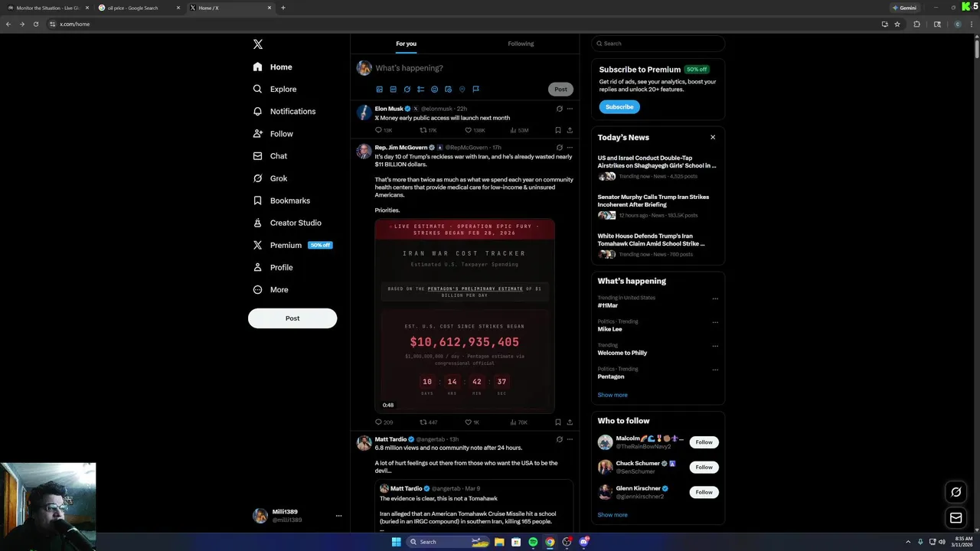Open the Profile page
This screenshot has height=551, width=980.
pyautogui.click(x=273, y=267)
